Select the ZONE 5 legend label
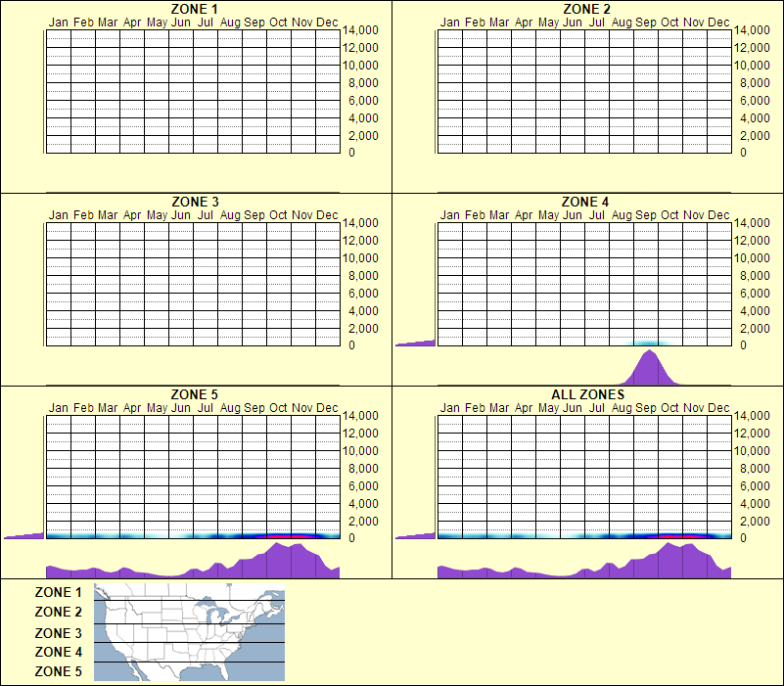 pos(59,671)
